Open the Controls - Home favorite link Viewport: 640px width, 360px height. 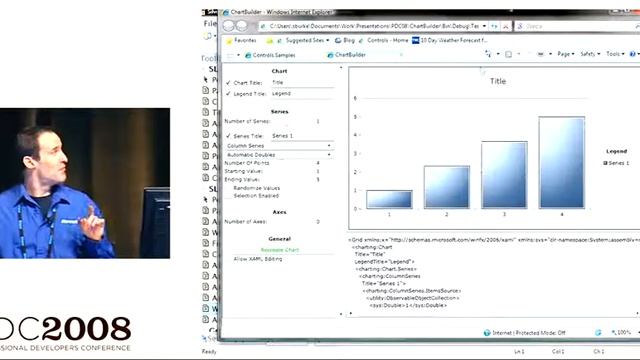coord(384,40)
